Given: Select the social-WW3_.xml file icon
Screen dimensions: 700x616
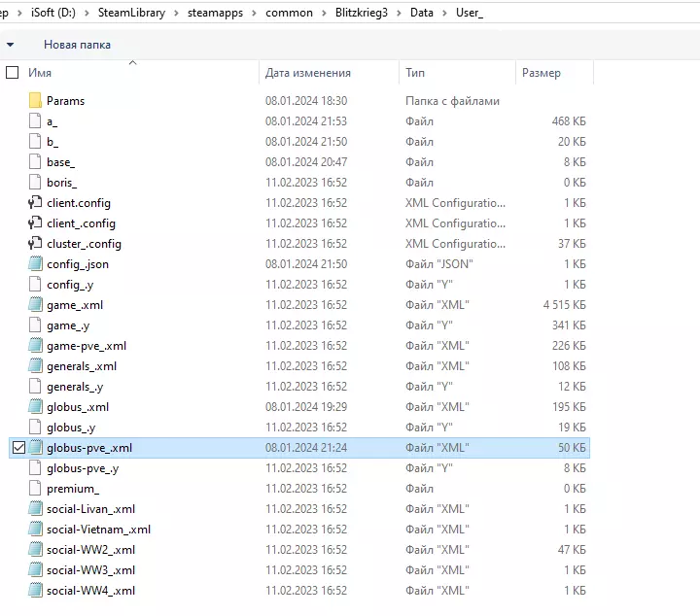Looking at the screenshot, I should 35,570.
